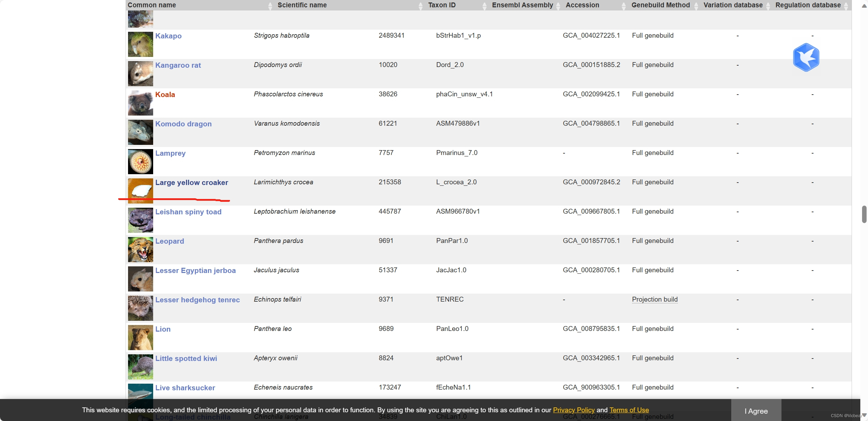The width and height of the screenshot is (868, 421).
Task: Click the Koala photo thumbnail
Action: click(140, 103)
